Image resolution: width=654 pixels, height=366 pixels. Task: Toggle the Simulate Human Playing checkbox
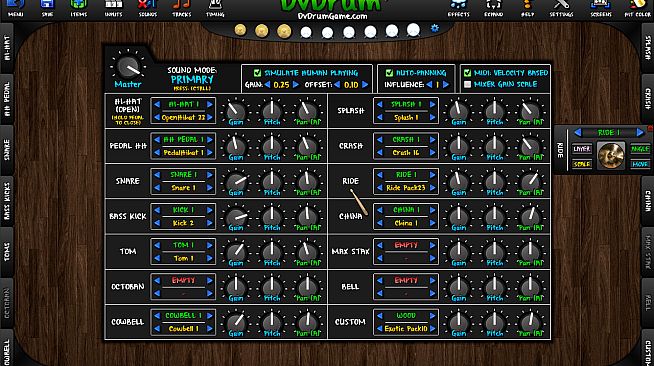[257, 73]
